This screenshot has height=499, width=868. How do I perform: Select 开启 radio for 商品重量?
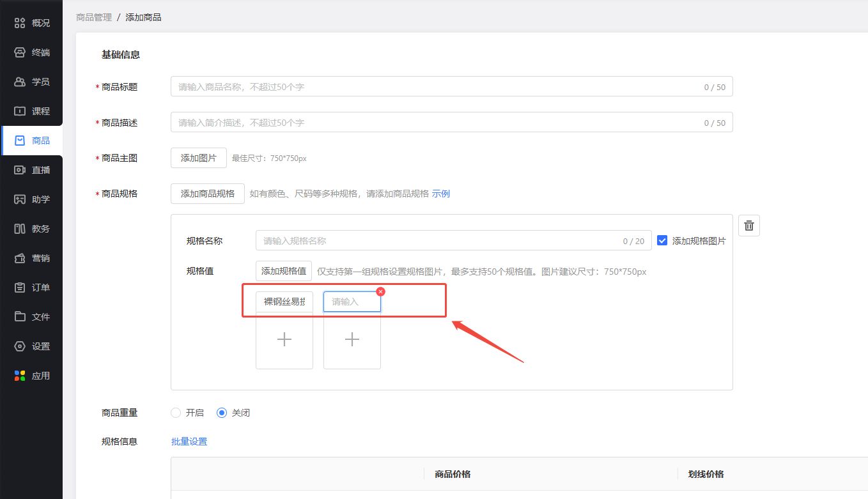tap(176, 413)
